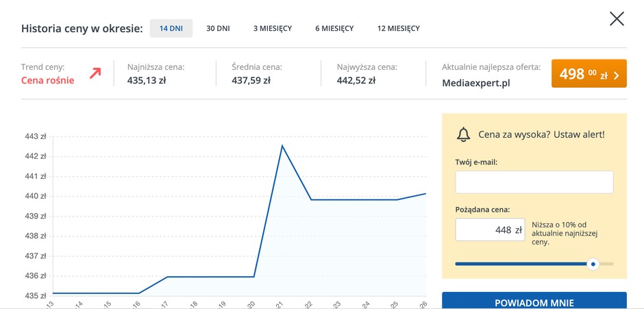Click the Cena rośnie trend label
The width and height of the screenshot is (644, 309).
(x=47, y=80)
